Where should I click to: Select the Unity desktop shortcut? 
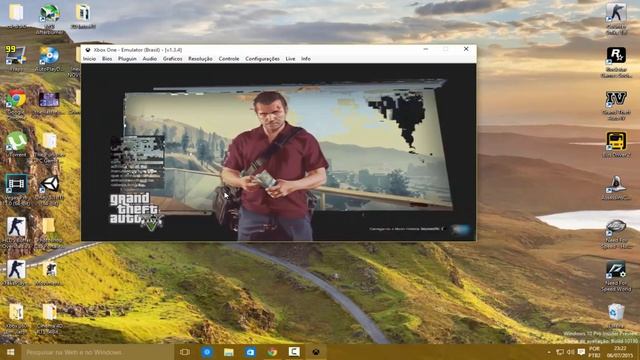point(49,190)
